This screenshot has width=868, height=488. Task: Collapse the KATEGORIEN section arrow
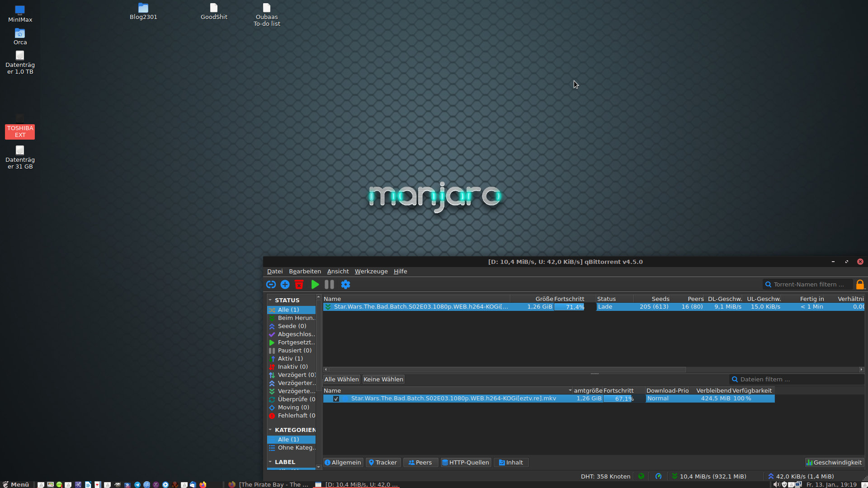click(270, 430)
